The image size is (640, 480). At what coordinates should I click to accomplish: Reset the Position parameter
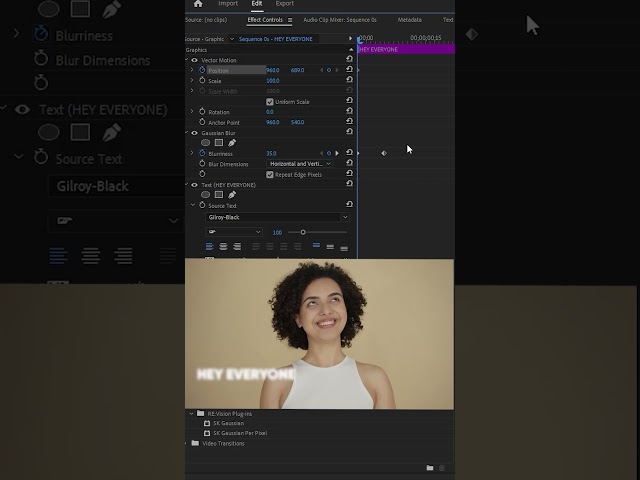(349, 69)
